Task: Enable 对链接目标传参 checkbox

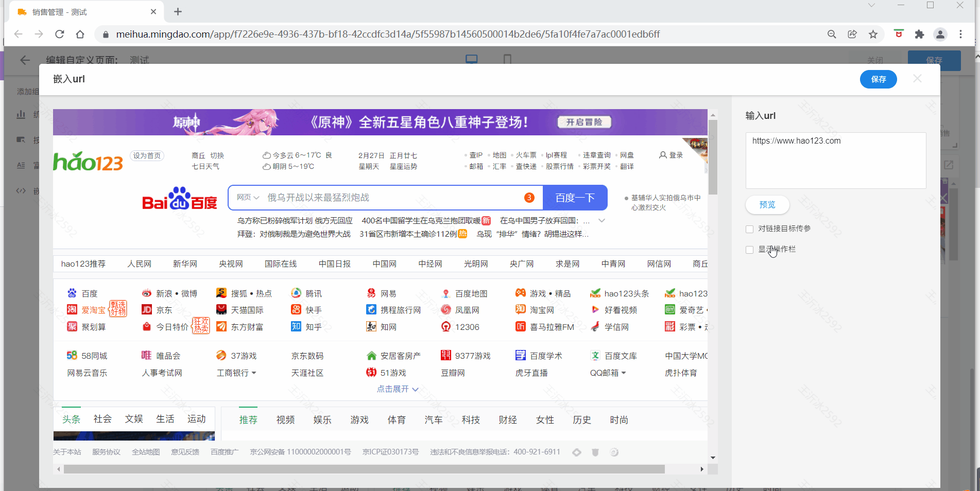Action: (749, 229)
